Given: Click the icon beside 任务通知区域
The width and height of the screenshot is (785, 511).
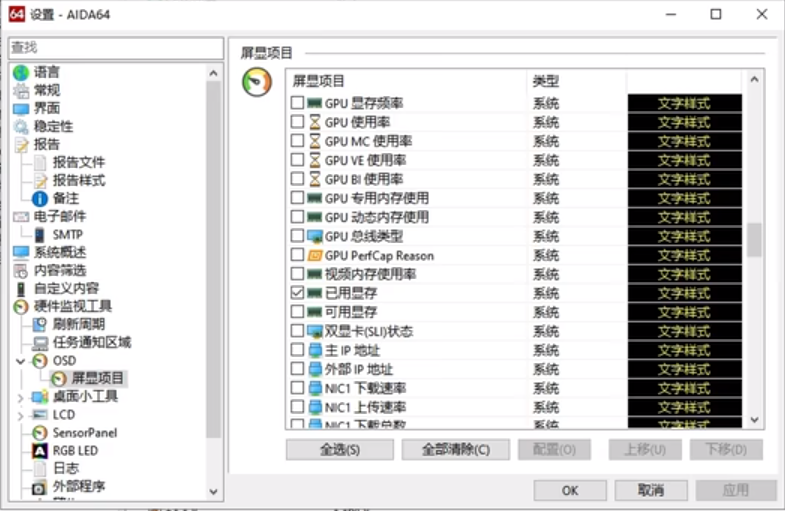Looking at the screenshot, I should [x=40, y=343].
